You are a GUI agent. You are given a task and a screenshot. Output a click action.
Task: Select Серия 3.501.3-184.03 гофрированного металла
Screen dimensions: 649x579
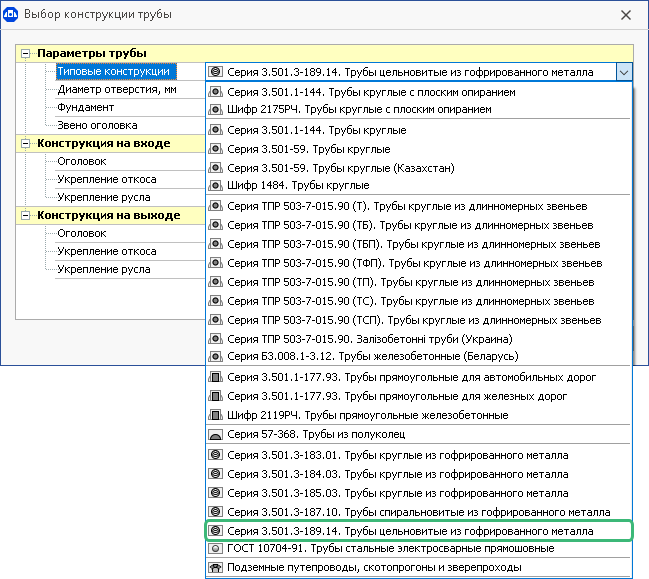[x=419, y=474]
